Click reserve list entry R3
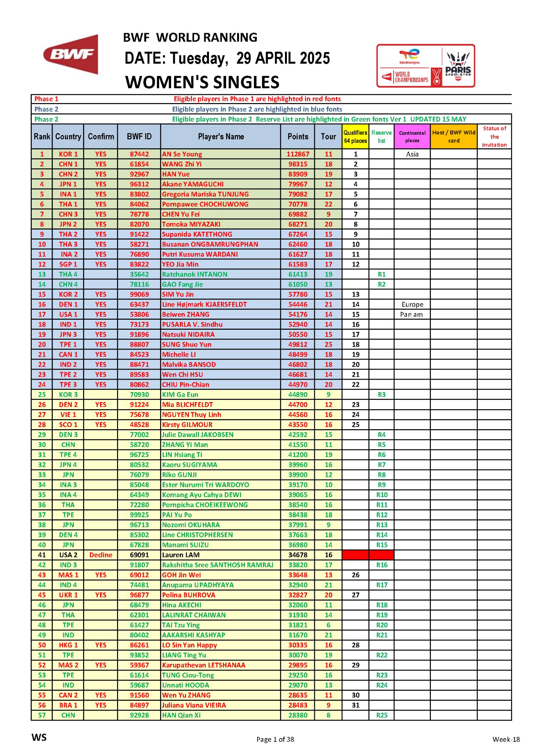535x756 pixels. tap(382, 395)
